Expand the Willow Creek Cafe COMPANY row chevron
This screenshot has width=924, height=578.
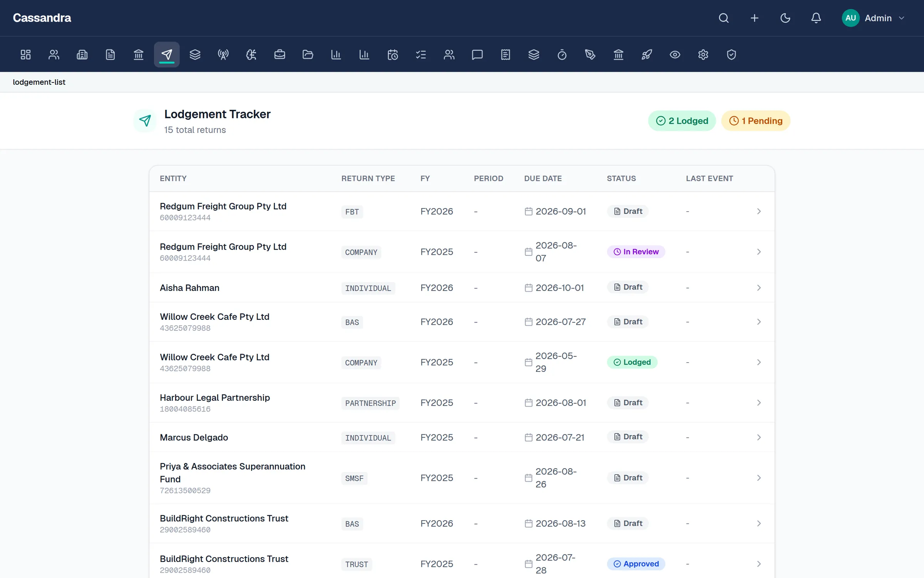pyautogui.click(x=759, y=362)
